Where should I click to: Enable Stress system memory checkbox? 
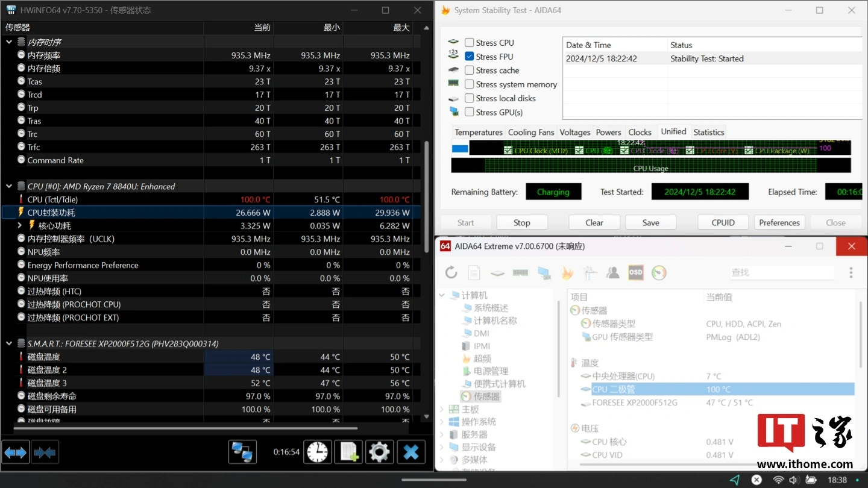(x=469, y=84)
